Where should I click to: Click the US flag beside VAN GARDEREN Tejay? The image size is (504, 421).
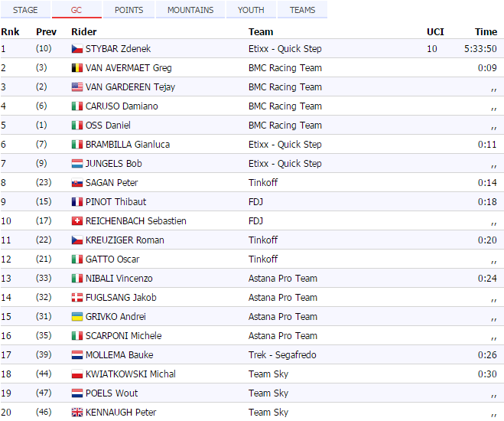(76, 87)
